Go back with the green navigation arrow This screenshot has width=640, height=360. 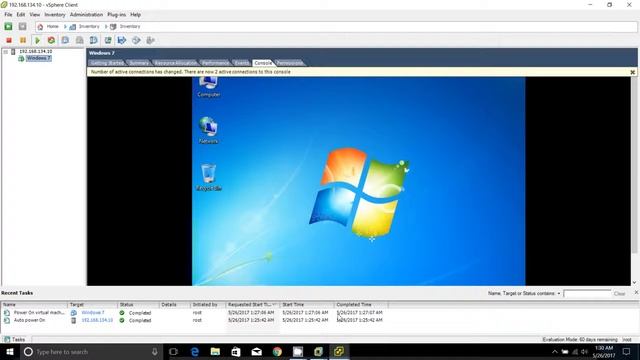tap(8, 27)
